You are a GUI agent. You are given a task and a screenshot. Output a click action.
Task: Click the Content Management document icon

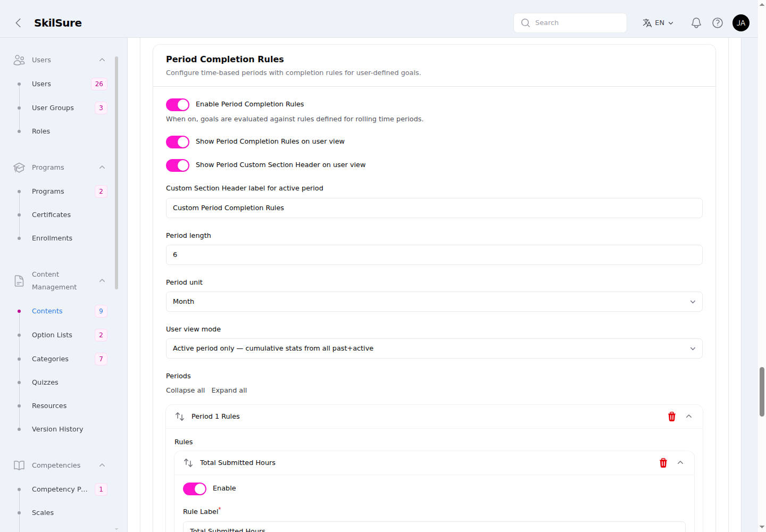(x=19, y=281)
